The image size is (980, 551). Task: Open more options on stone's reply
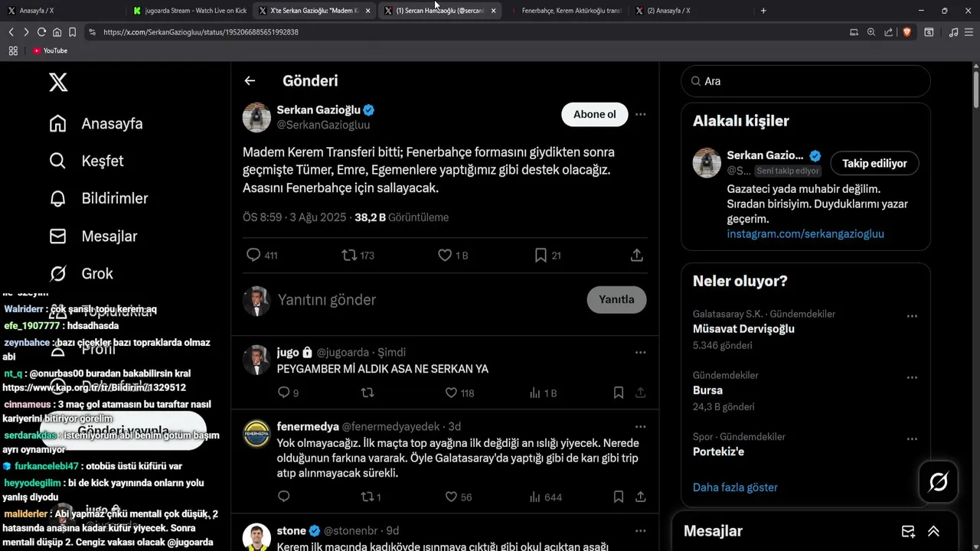pyautogui.click(x=640, y=530)
